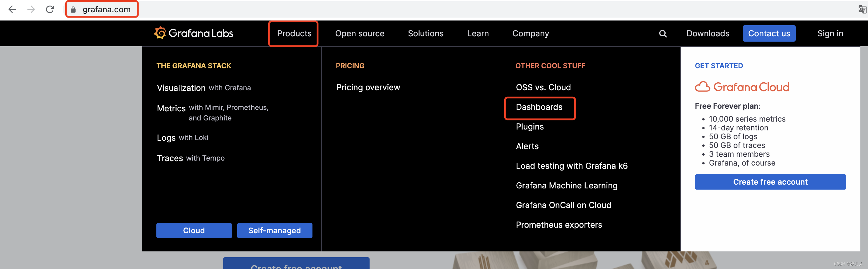Click the 'Grafana, of course' text
Viewport: 868px width, 269px height.
click(742, 163)
